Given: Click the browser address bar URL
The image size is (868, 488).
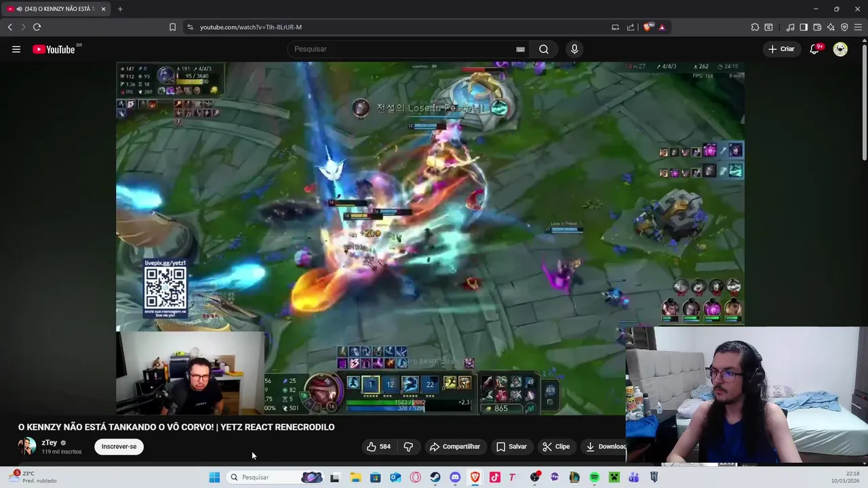Looking at the screenshot, I should [x=250, y=27].
